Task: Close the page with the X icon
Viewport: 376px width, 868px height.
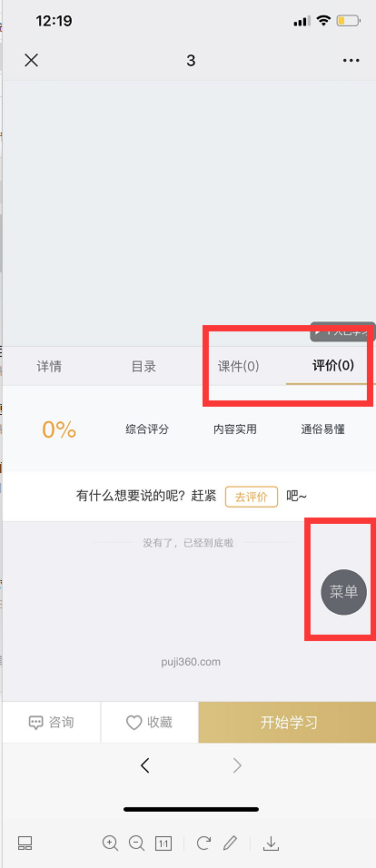Action: click(x=31, y=60)
